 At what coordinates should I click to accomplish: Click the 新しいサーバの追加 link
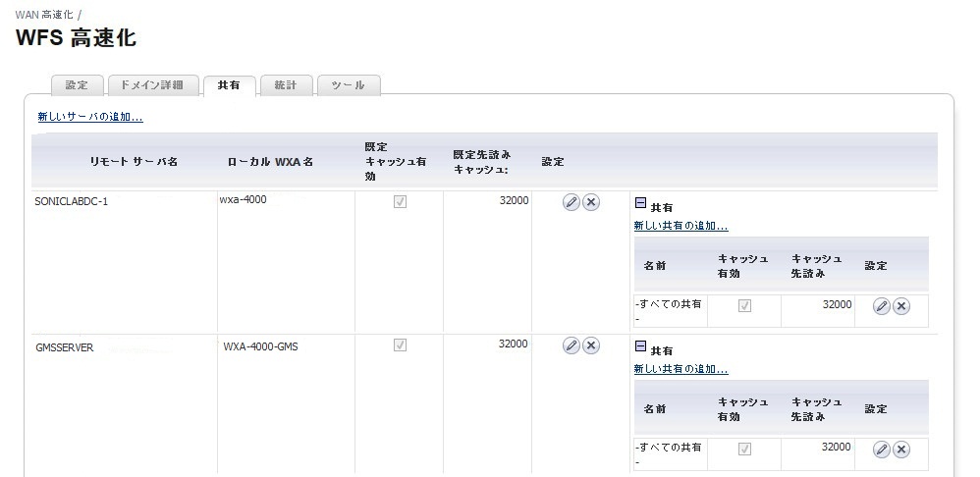point(90,117)
